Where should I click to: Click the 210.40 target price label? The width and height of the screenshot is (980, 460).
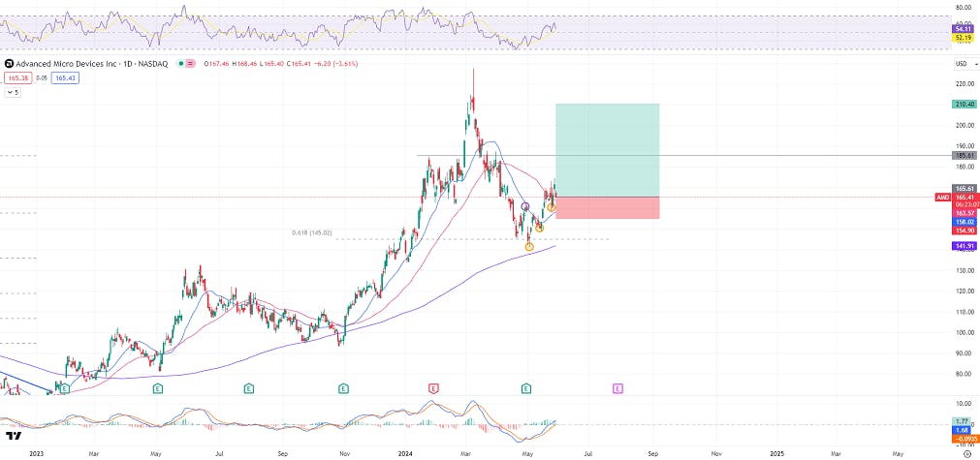pos(964,105)
